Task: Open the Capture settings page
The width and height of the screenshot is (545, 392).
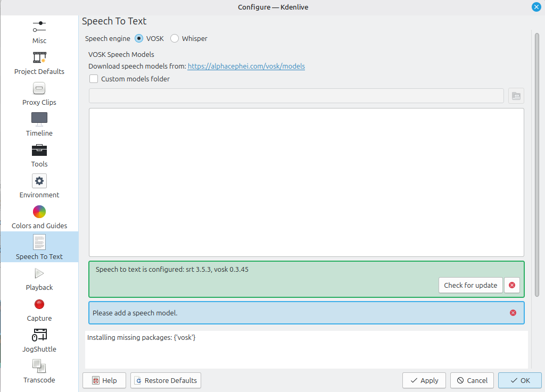Action: [39, 310]
